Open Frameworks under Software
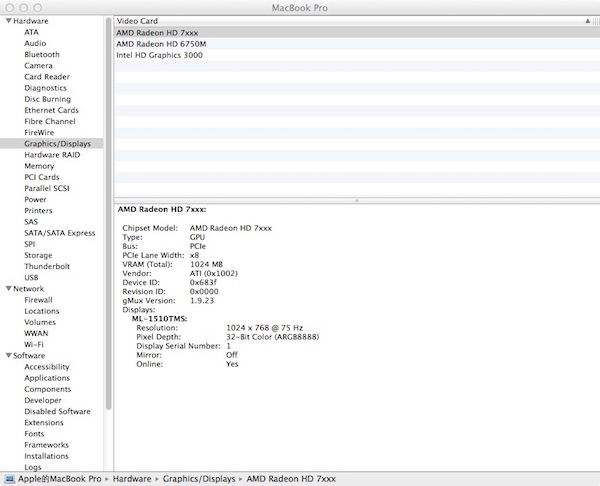The width and height of the screenshot is (600, 486). coord(46,445)
